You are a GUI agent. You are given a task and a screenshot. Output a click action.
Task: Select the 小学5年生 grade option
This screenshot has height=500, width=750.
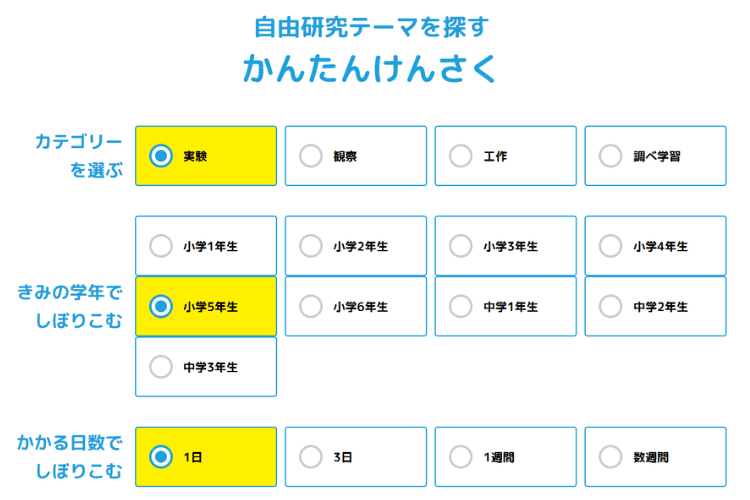(x=161, y=306)
